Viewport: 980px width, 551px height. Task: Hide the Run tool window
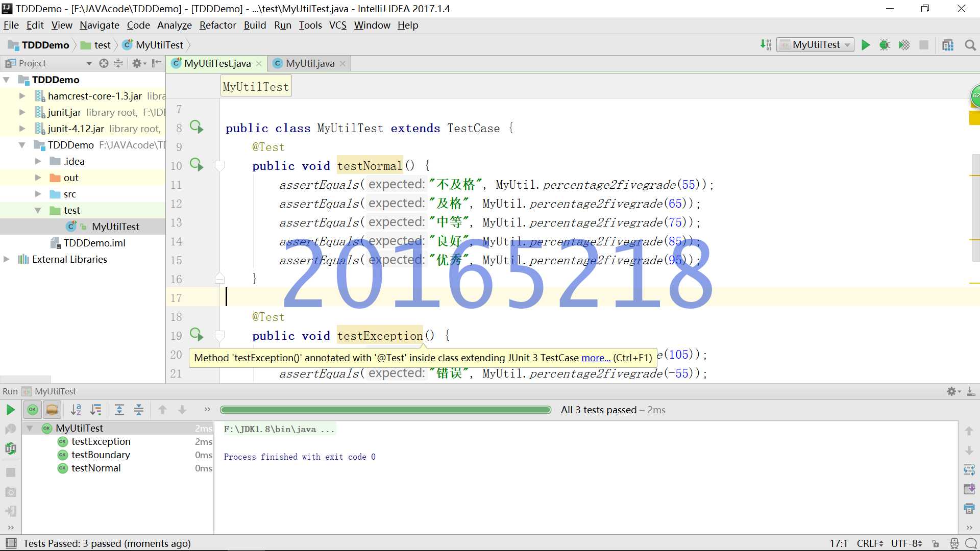[x=971, y=391]
